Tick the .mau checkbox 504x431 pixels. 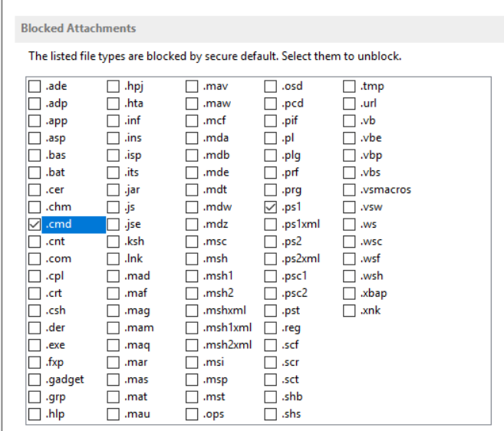(x=113, y=414)
